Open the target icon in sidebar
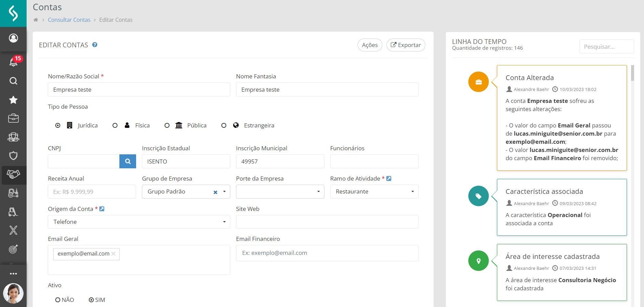 [x=13, y=249]
